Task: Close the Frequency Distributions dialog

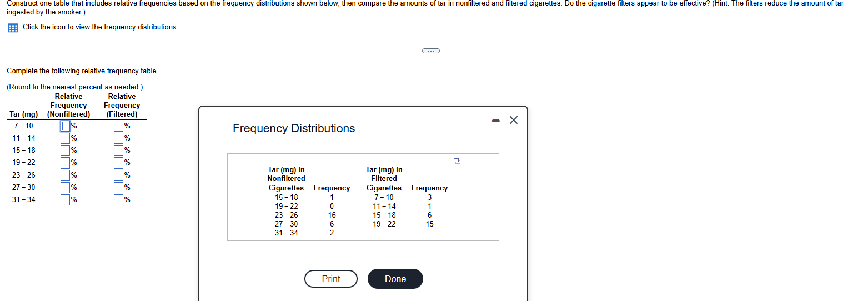Action: [513, 121]
